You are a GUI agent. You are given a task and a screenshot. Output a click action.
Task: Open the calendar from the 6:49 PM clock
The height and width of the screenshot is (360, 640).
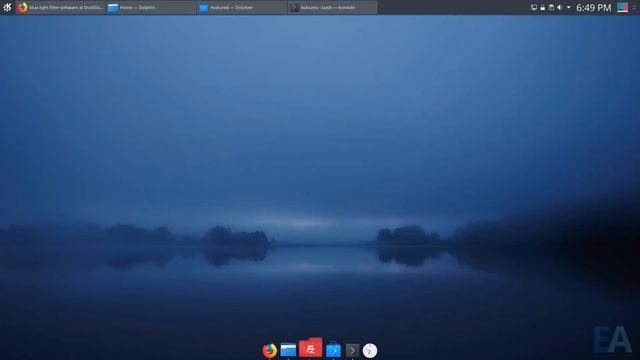point(593,7)
